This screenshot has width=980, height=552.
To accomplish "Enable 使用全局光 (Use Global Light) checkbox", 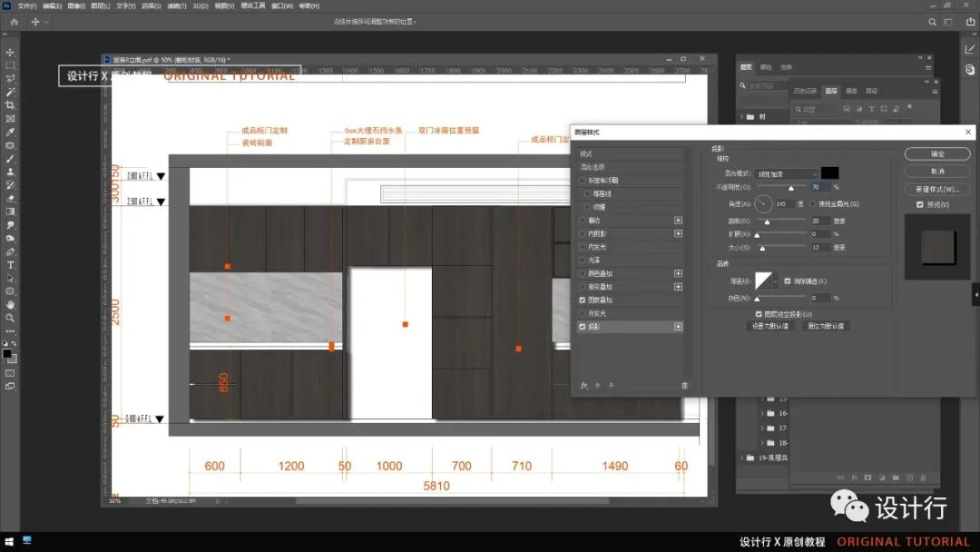I will [x=813, y=203].
